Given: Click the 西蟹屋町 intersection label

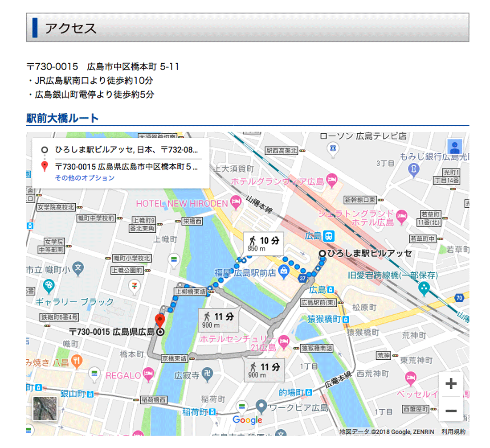Looking at the screenshot, I should pyautogui.click(x=415, y=409).
